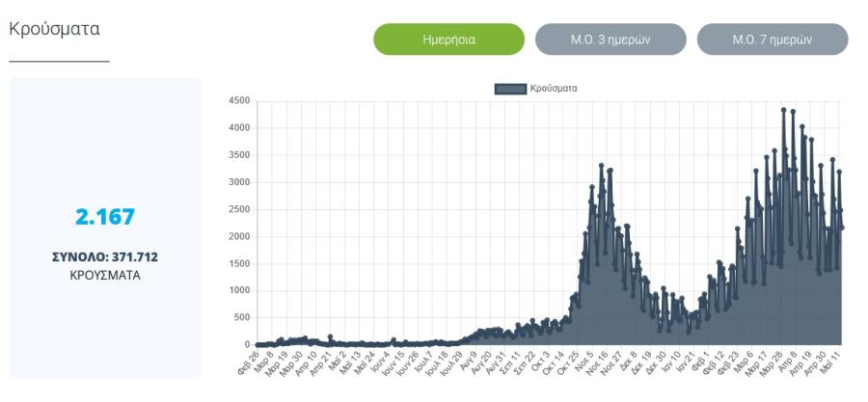Click the last data point at chart's right end
The image size is (868, 402).
point(842,228)
